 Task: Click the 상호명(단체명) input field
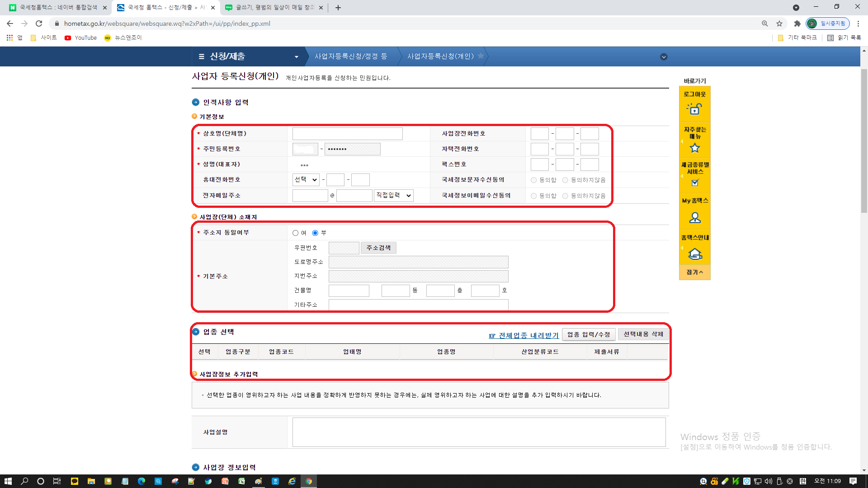point(347,134)
